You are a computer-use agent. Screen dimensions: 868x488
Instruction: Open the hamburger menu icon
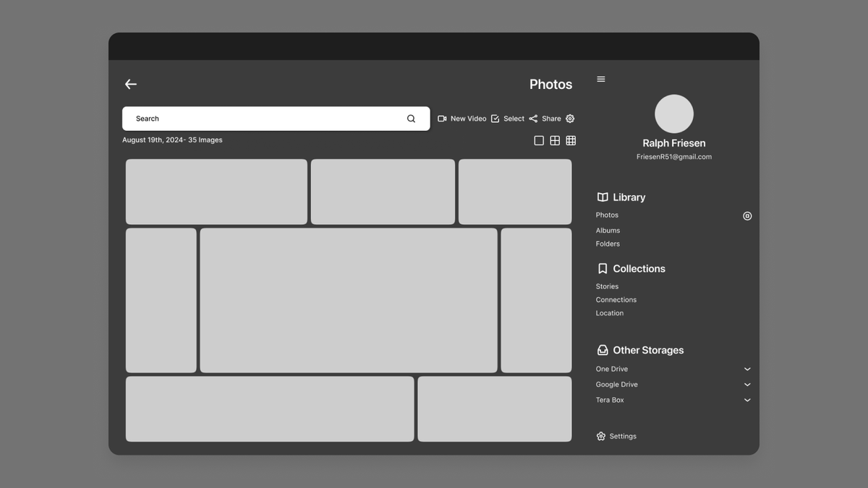[601, 80]
